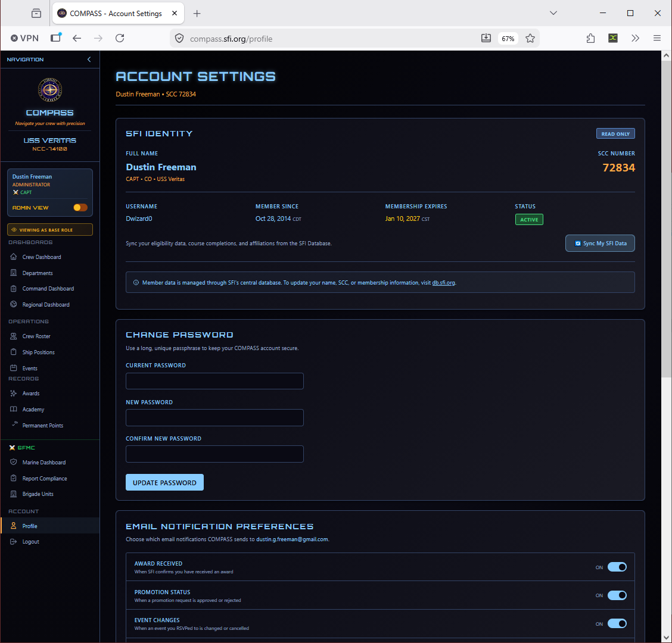
Task: Show more toolbar tools chevron
Action: (635, 38)
